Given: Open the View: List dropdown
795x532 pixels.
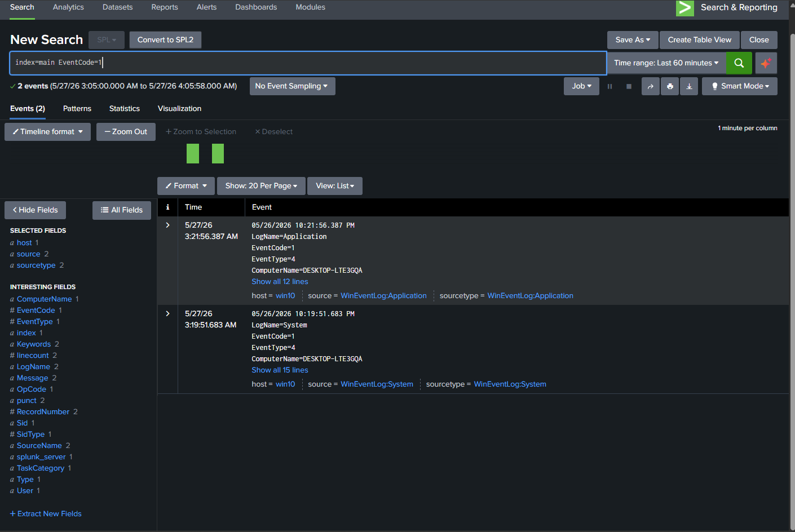Looking at the screenshot, I should click(335, 186).
